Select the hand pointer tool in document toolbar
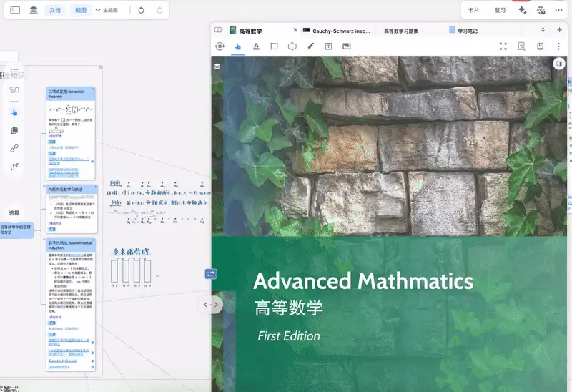Viewport: 572px width, 392px height. coord(238,46)
